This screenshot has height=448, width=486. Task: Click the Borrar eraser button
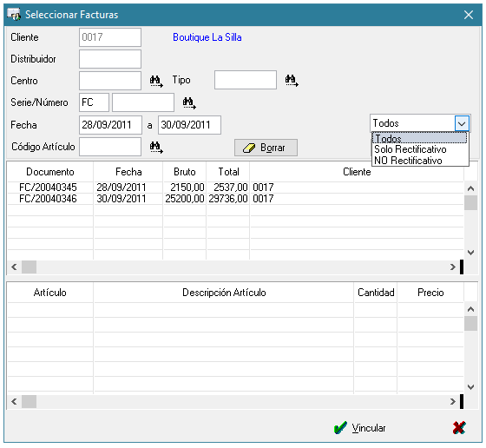pos(266,148)
